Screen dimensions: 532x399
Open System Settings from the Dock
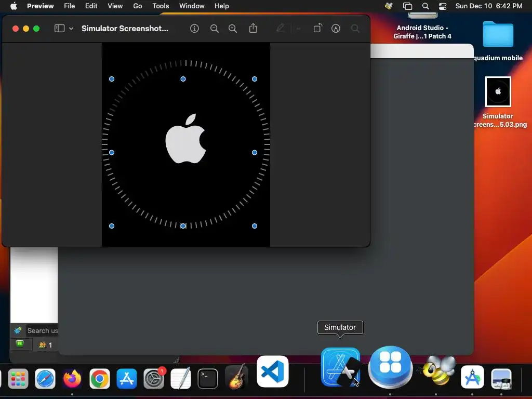coord(154,379)
